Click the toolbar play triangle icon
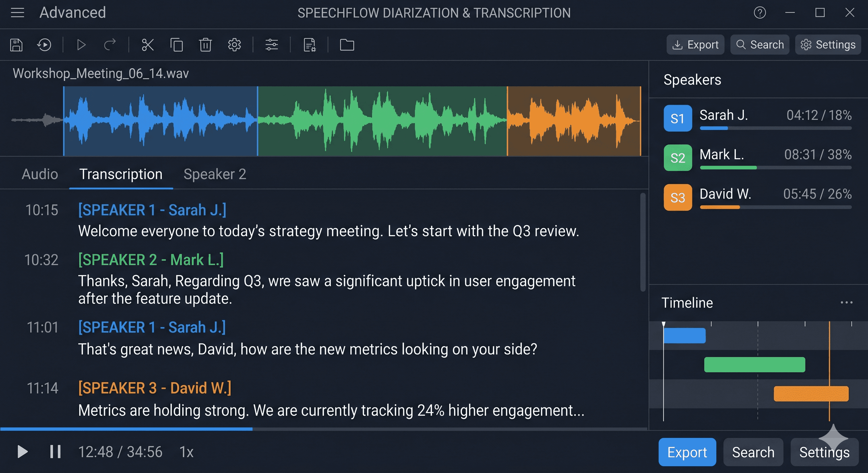This screenshot has height=473, width=868. (81, 45)
